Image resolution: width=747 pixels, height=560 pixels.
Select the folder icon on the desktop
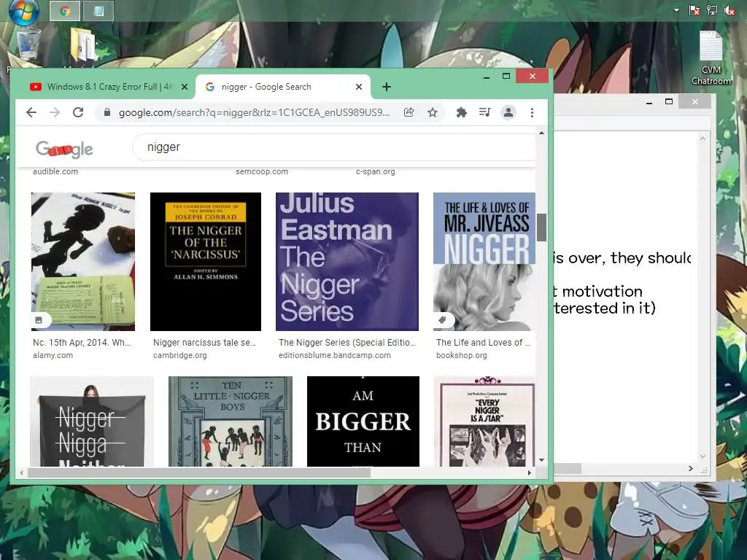84,45
